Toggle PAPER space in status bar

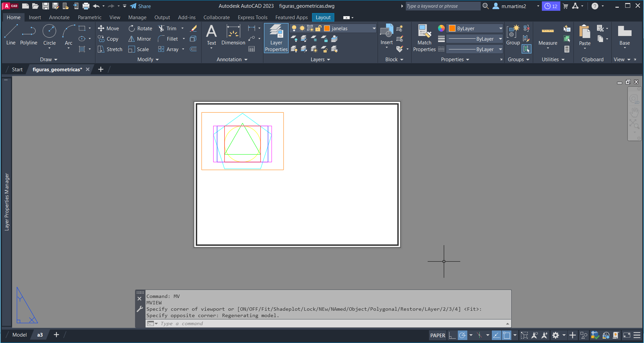[x=437, y=335]
